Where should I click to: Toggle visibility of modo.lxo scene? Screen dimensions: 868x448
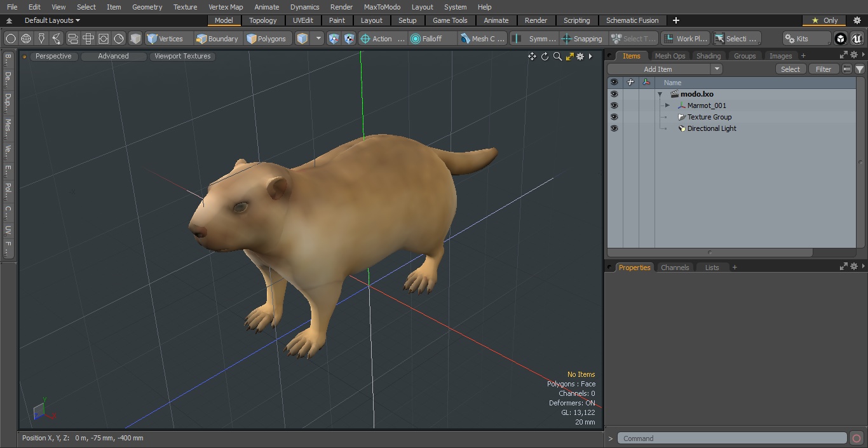click(x=614, y=94)
